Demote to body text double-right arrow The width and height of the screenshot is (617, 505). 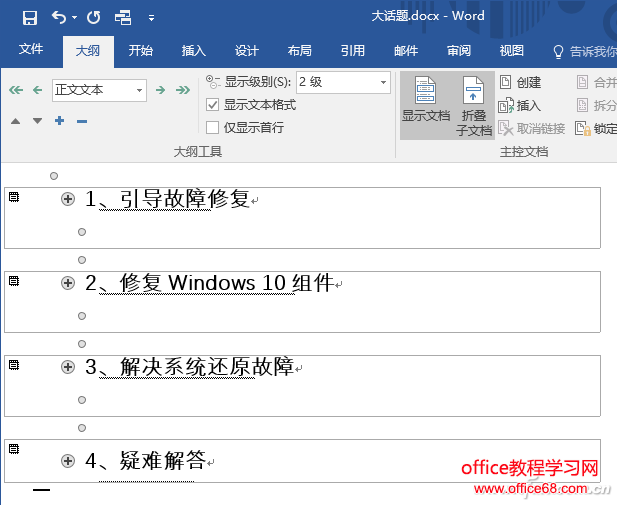pyautogui.click(x=183, y=90)
